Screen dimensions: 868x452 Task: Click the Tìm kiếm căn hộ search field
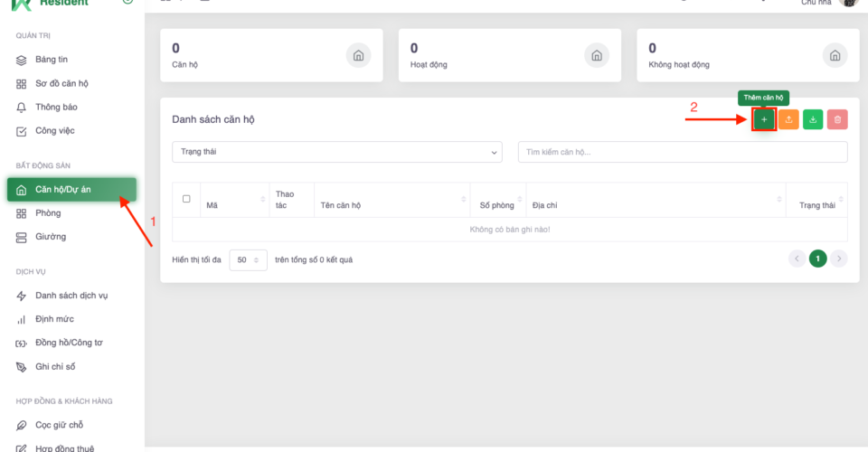(683, 152)
